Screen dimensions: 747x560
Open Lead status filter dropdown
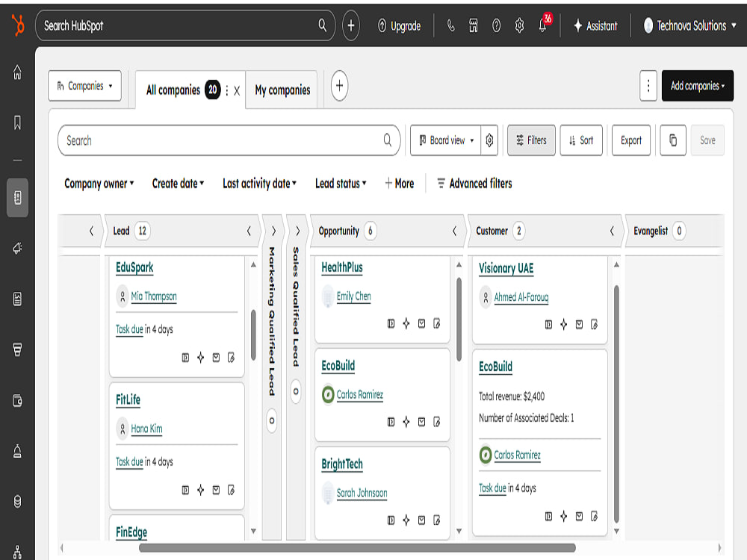point(341,184)
